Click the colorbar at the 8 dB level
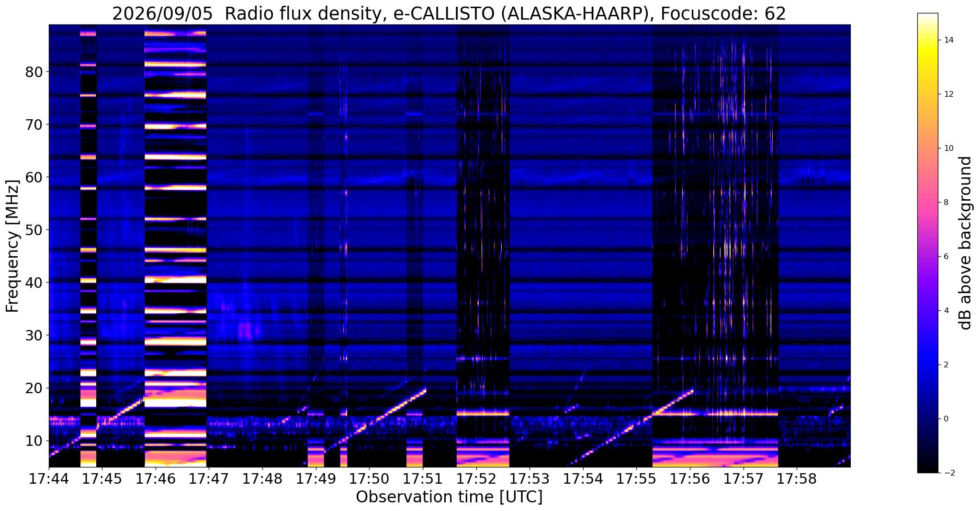The width and height of the screenshot is (980, 511). [x=927, y=202]
